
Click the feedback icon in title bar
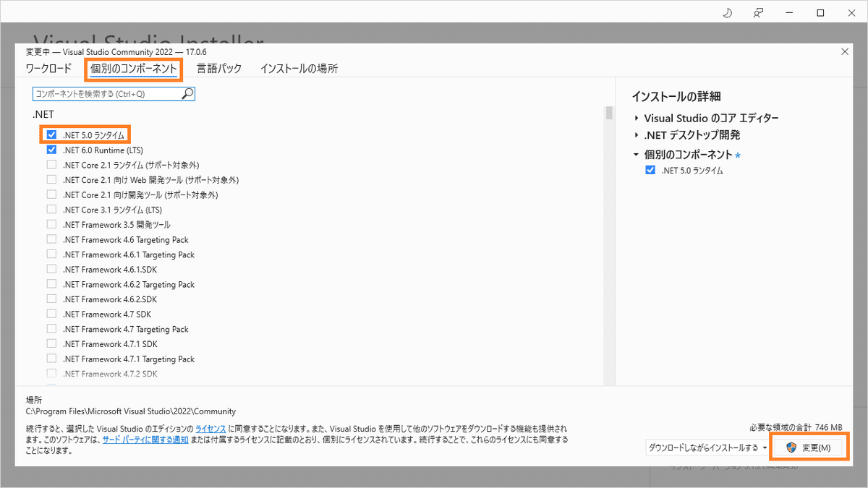coord(758,12)
